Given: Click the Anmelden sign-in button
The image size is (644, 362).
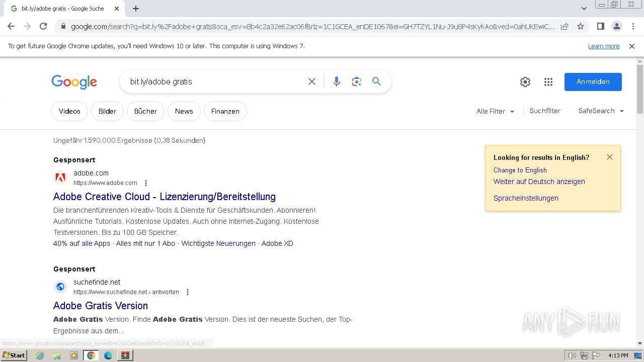Looking at the screenshot, I should click(x=593, y=82).
